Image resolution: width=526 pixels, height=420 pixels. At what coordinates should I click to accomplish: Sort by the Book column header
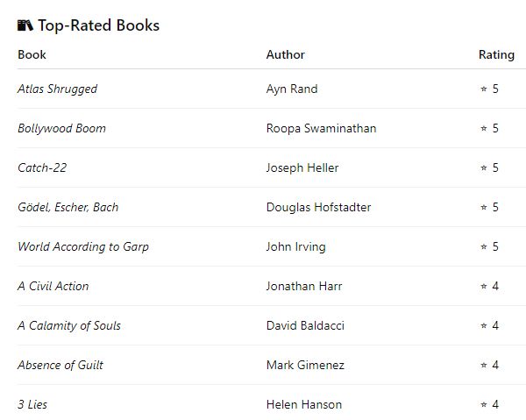[x=32, y=54]
